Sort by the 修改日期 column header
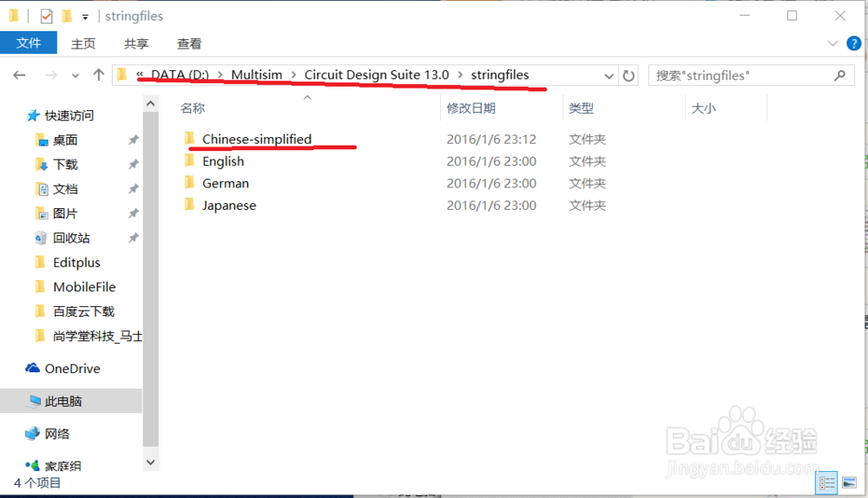Screen dimensions: 868x498 [x=471, y=108]
